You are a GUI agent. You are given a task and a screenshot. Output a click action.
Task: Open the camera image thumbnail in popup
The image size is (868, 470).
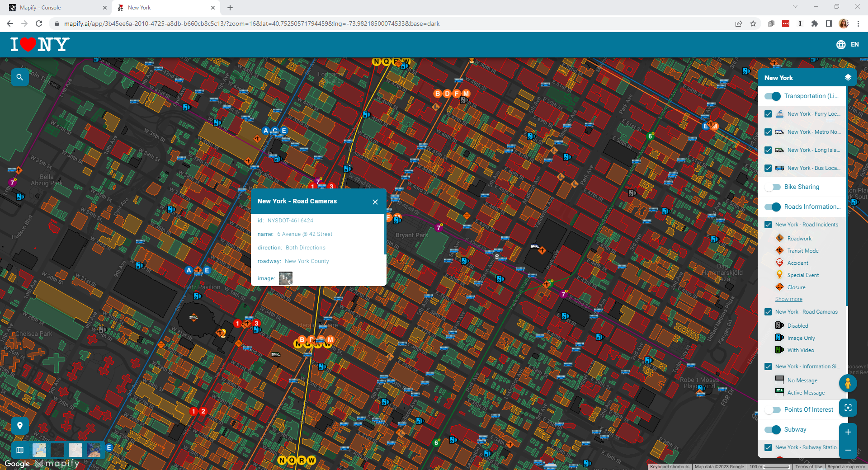[286, 278]
